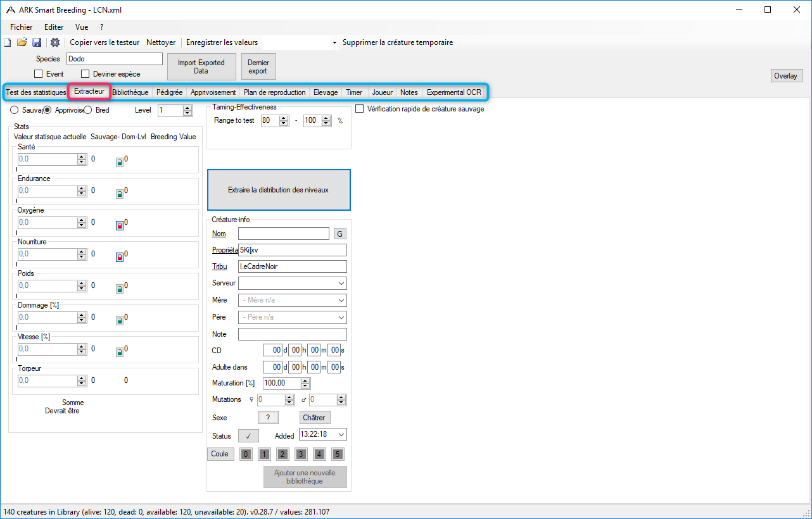
Task: Click the Overlay button
Action: pos(785,76)
